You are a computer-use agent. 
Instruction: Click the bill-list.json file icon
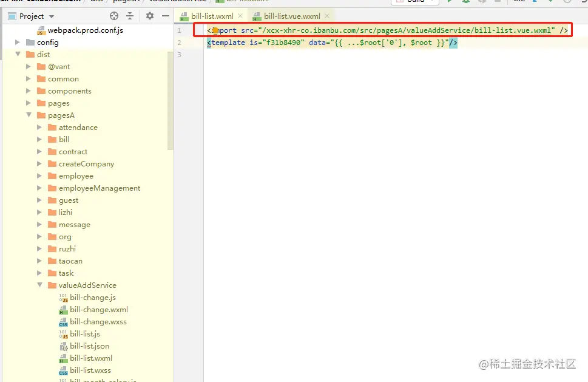tap(63, 346)
